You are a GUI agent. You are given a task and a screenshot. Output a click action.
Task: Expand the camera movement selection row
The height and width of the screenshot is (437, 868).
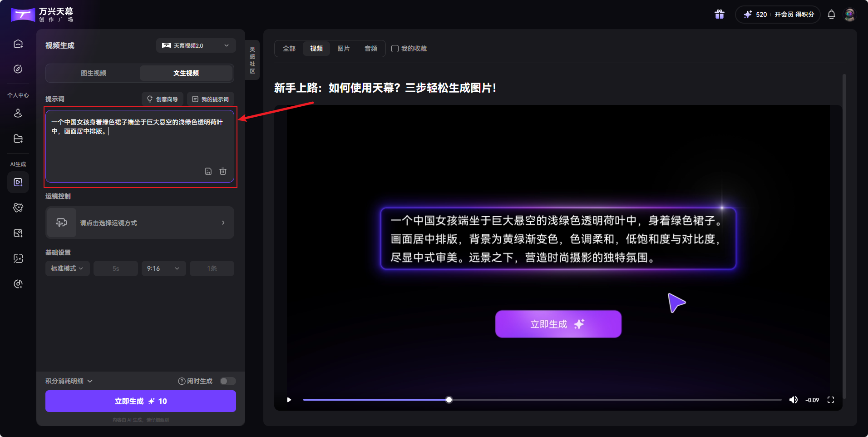tap(140, 223)
